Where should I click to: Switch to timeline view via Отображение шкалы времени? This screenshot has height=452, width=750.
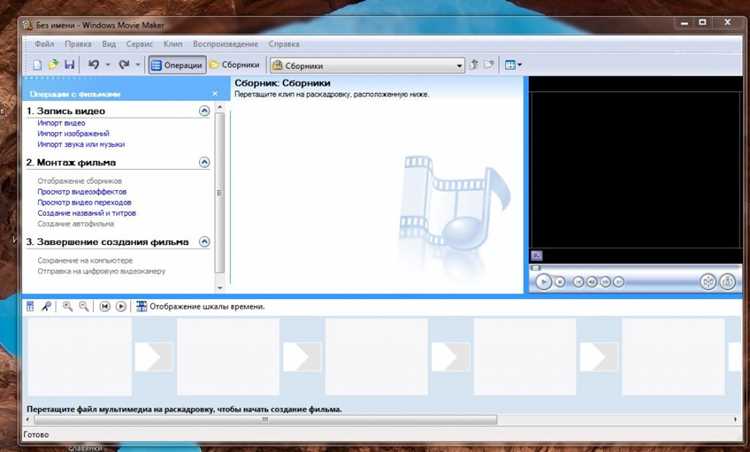pos(200,307)
